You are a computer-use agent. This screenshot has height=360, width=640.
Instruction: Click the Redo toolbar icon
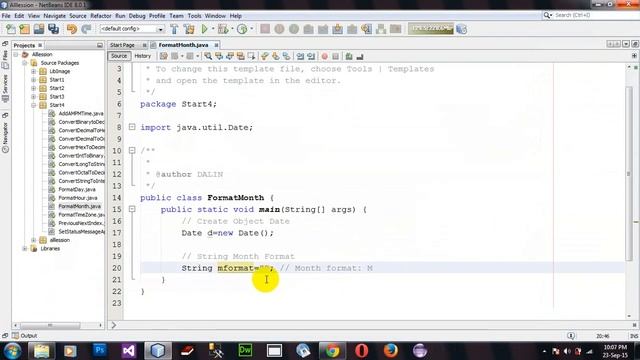click(86, 29)
